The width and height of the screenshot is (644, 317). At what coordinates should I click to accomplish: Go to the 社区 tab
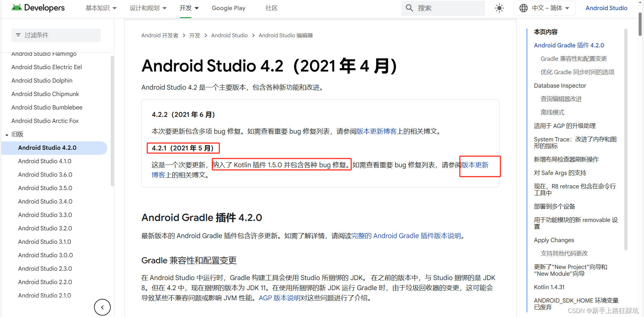(271, 8)
